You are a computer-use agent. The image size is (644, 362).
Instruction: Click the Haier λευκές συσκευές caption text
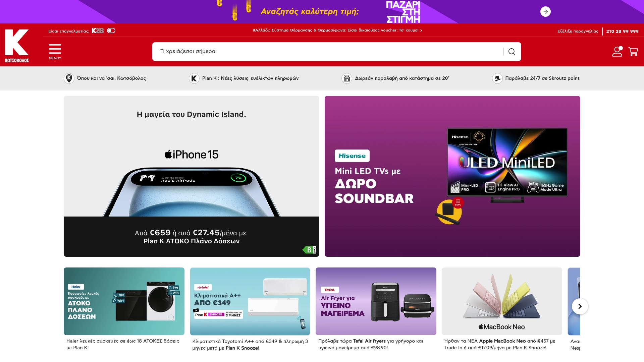[x=123, y=344]
